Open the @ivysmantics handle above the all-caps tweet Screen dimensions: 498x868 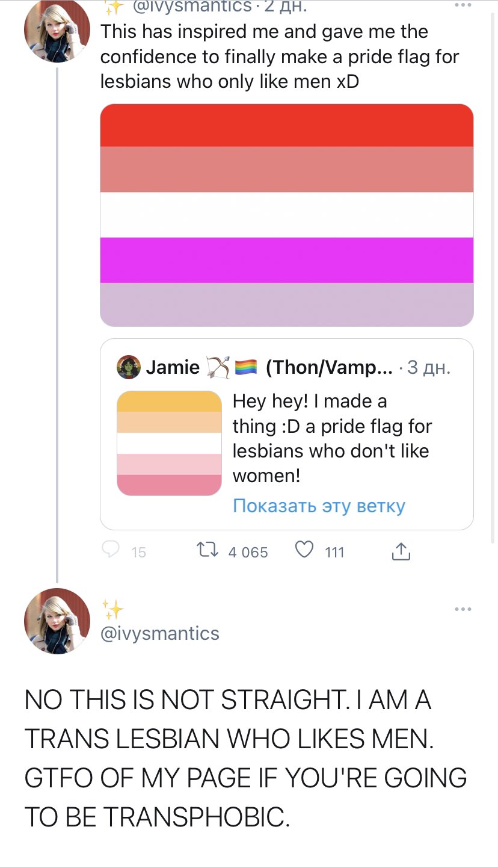coord(160,633)
